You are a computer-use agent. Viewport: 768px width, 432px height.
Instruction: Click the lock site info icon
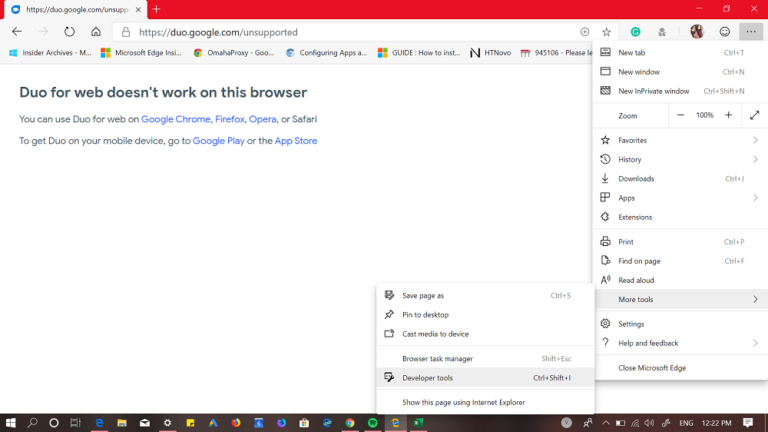126,32
